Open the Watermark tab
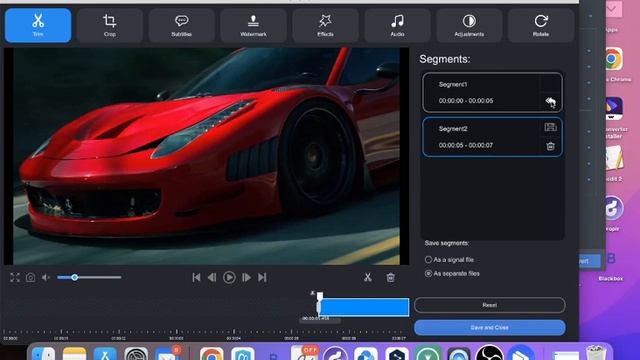This screenshot has width=640, height=360. point(253,25)
